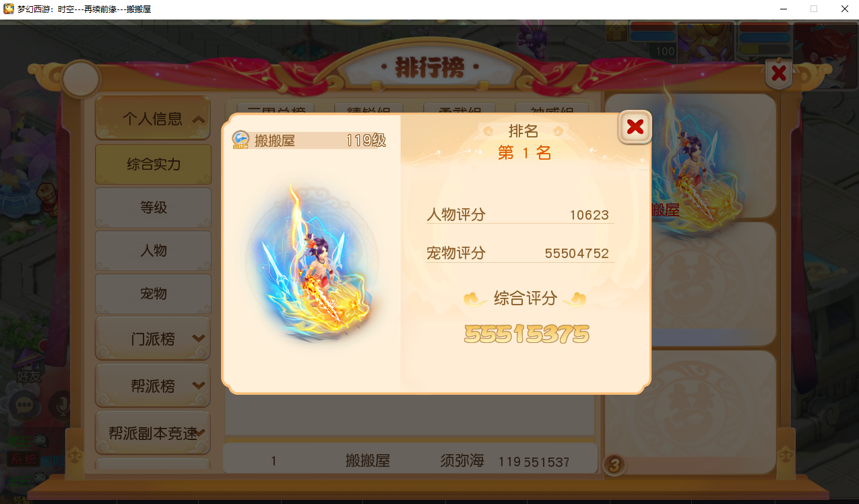Viewport: 859px width, 504px height.
Task: Expand the 帮派副本竞速 category
Action: coord(153,433)
